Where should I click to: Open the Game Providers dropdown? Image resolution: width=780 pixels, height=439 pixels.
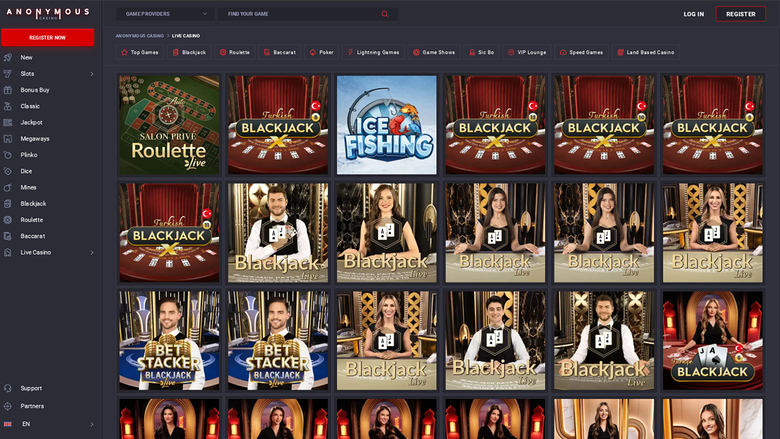[165, 14]
